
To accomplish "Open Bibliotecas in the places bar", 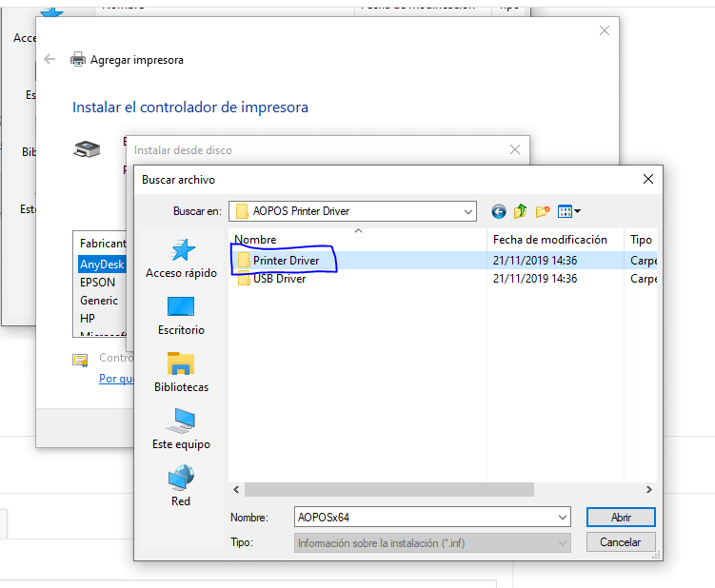I will pyautogui.click(x=181, y=372).
